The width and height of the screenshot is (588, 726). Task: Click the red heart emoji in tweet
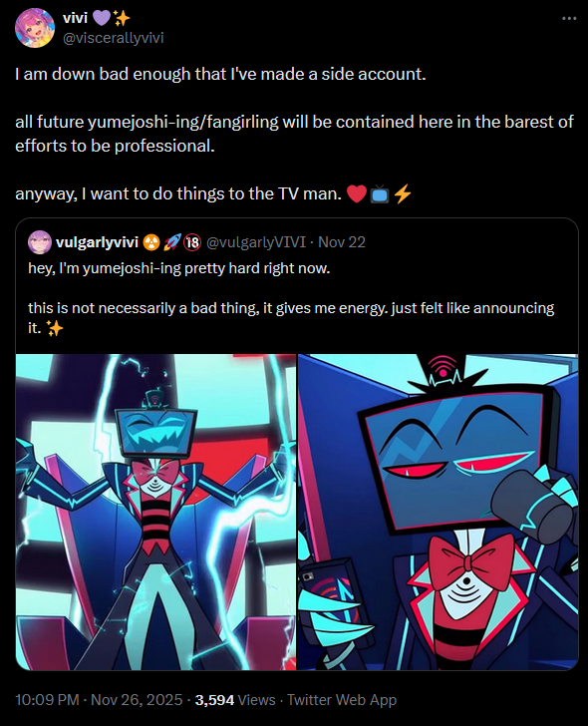click(x=356, y=193)
